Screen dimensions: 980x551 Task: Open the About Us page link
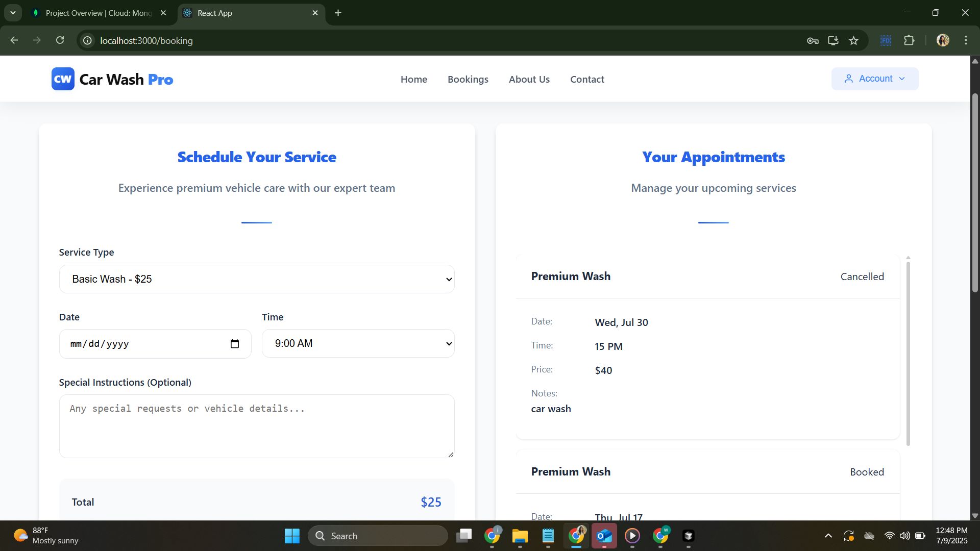(529, 79)
